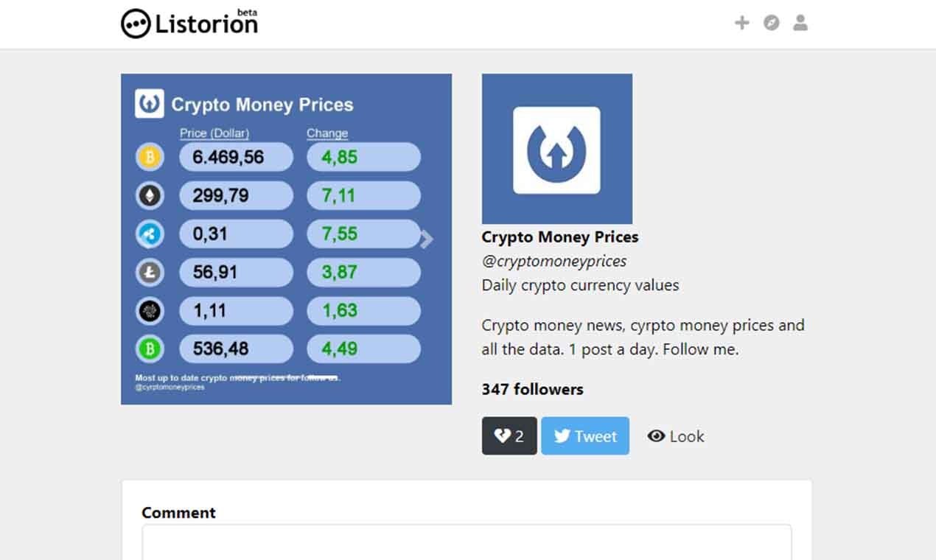
Task: Click the Ethereum coin icon
Action: 150,195
